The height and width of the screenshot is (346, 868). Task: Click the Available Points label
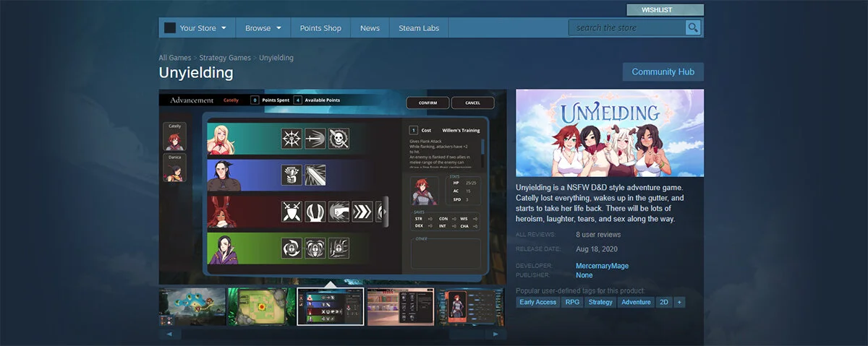[322, 100]
